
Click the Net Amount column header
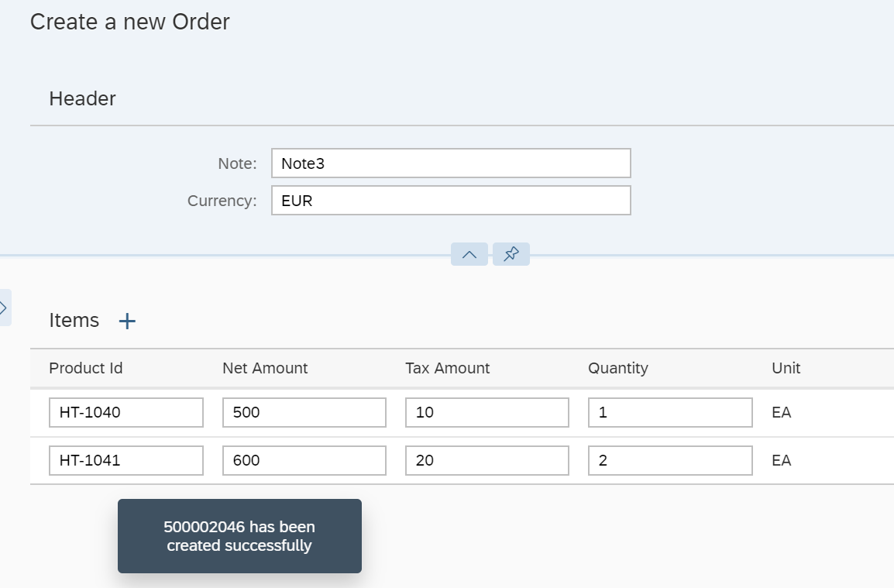265,368
